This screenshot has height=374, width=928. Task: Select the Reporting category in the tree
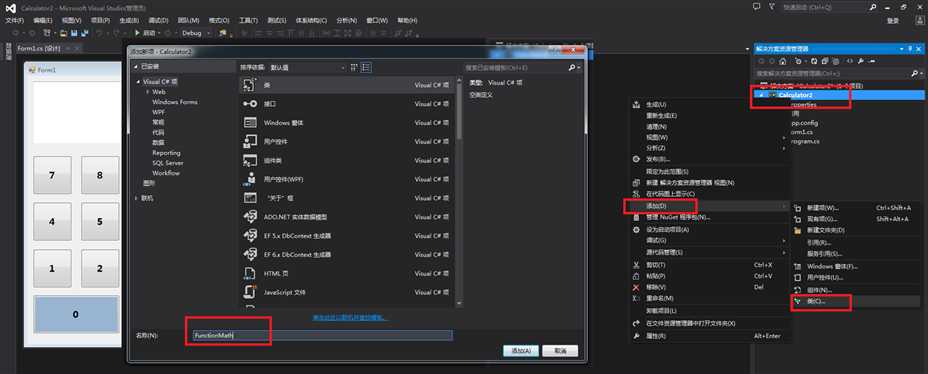[166, 153]
